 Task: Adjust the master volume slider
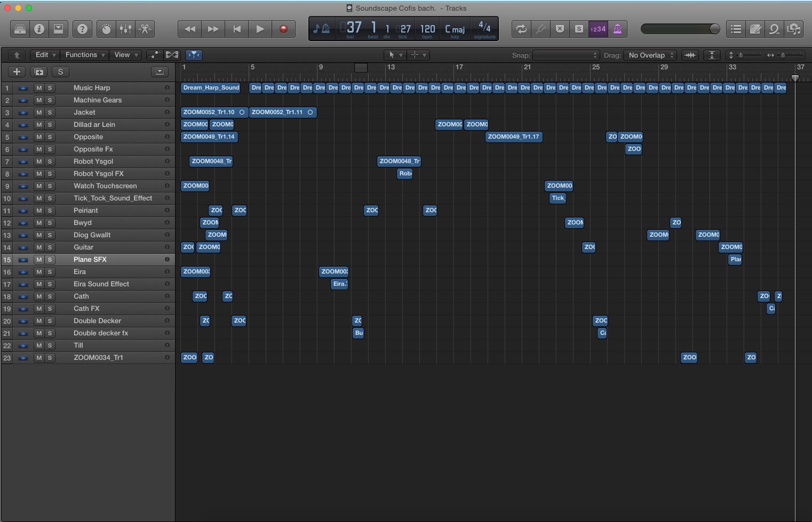(680, 29)
